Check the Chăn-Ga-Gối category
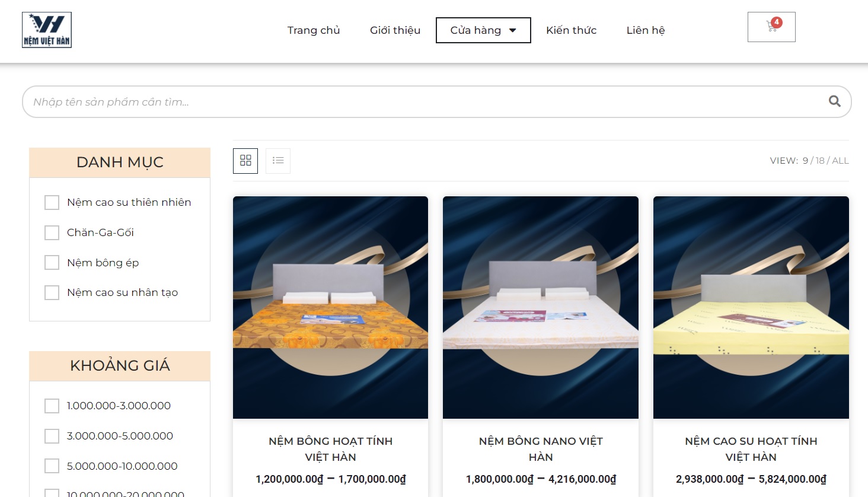Screen dimensions: 868x497 (x=52, y=232)
